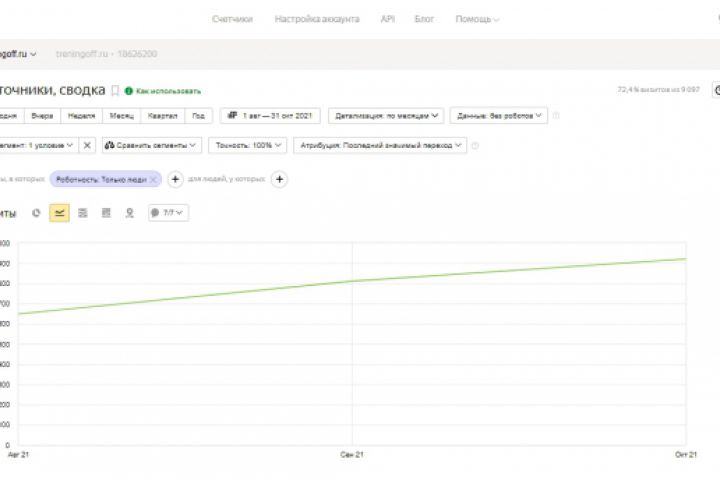Click the info hint icon after Данные dropdown

(556, 116)
